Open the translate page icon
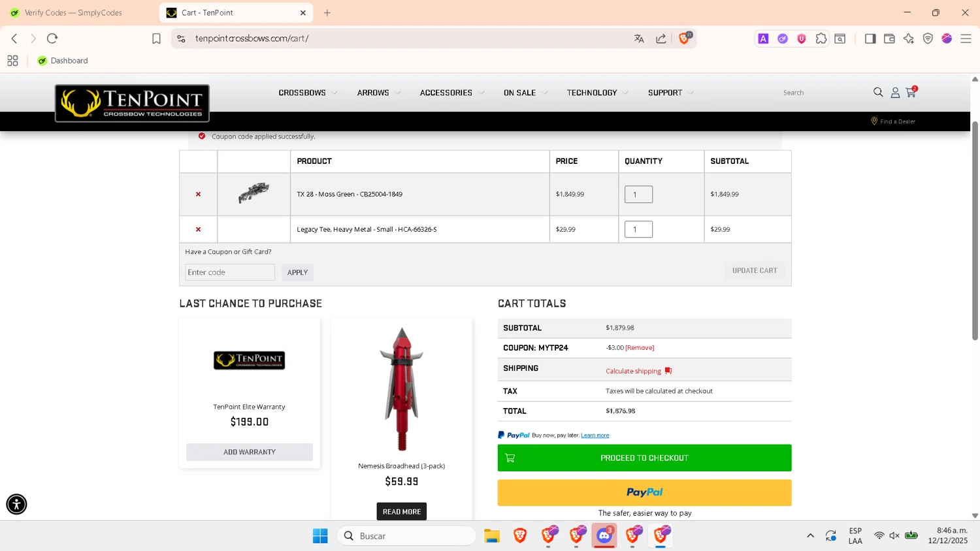980x551 pixels. pyautogui.click(x=639, y=39)
